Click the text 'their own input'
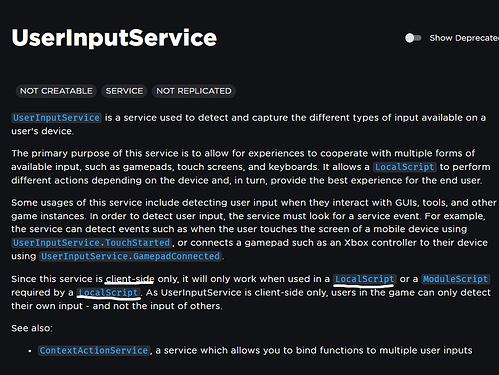499x375 pixels. pos(47,306)
